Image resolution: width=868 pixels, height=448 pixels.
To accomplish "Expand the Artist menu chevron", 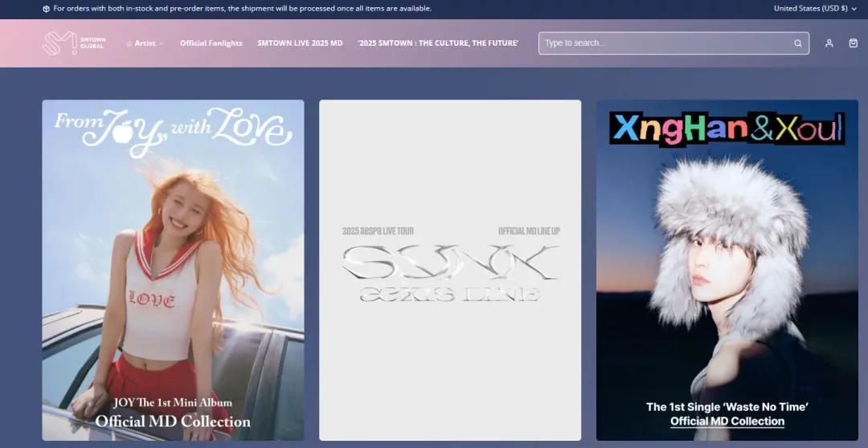I will 162,43.
